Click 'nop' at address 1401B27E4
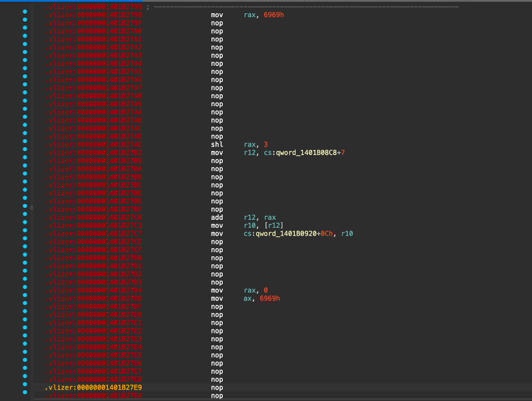 (x=217, y=347)
